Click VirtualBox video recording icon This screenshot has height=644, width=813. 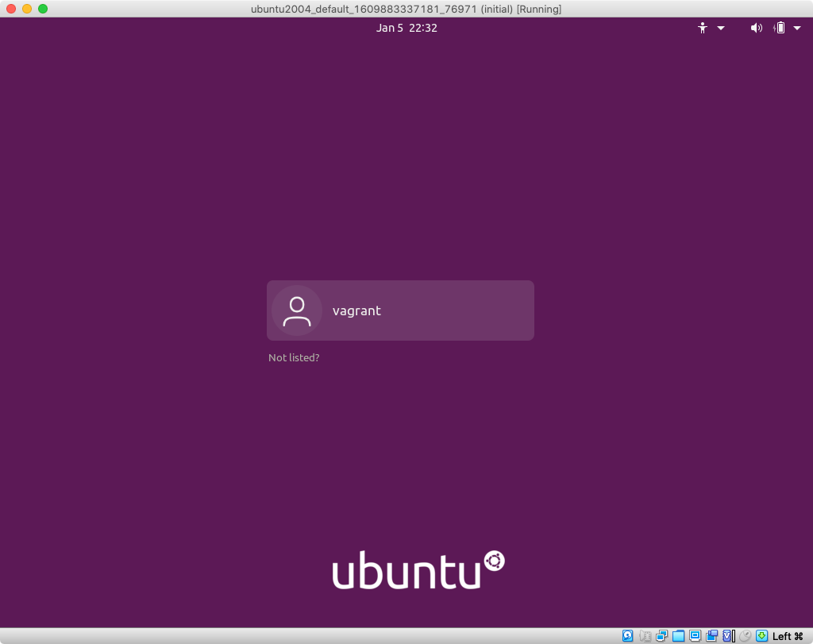(711, 636)
